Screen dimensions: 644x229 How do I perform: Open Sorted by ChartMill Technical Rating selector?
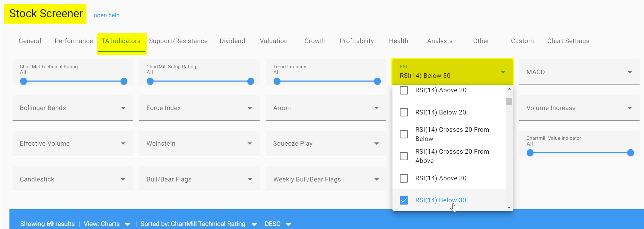[198, 224]
